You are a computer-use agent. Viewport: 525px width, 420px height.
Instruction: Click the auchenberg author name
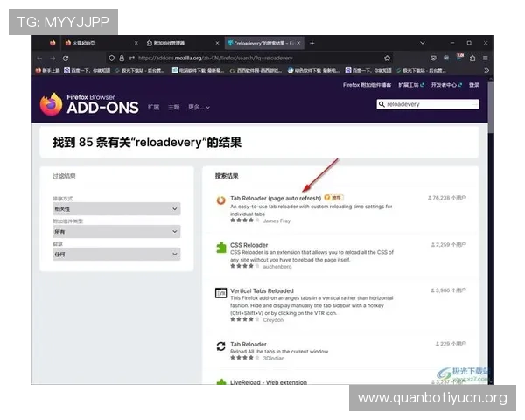(277, 267)
